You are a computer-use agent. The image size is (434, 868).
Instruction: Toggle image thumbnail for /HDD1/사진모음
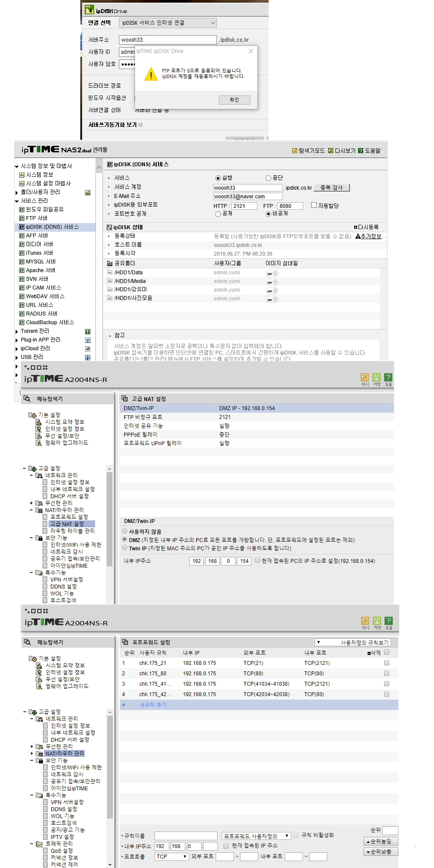pyautogui.click(x=272, y=299)
